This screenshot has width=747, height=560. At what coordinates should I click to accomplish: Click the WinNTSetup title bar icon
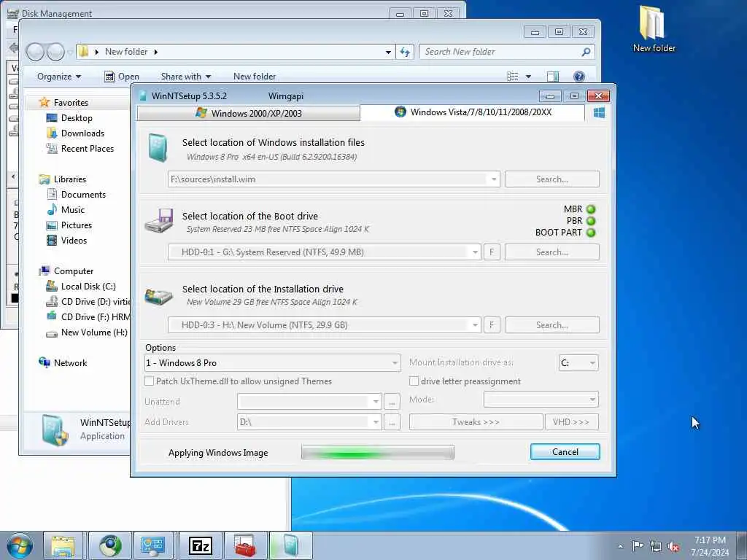[x=142, y=96]
